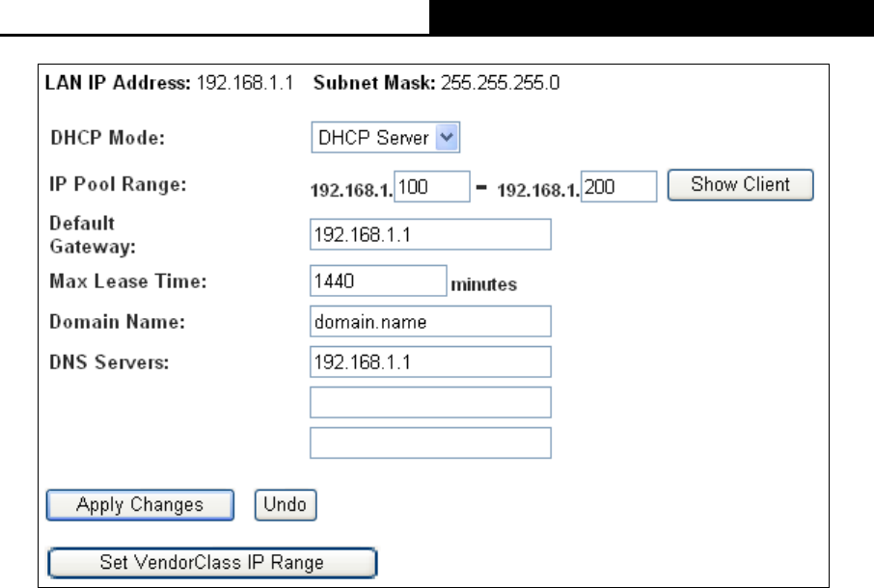Click the Max Lease Time label
Image resolution: width=874 pixels, height=588 pixels.
127,281
